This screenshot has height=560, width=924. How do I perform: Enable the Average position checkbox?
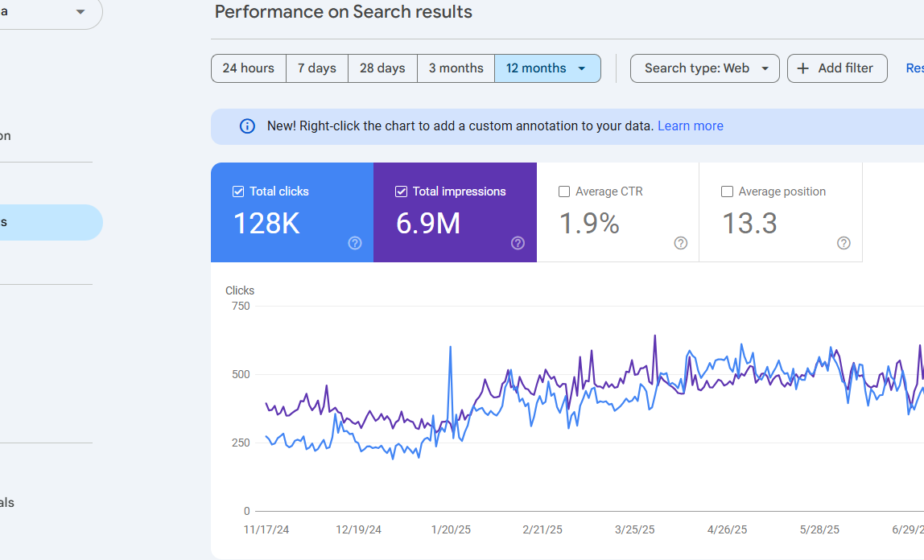(727, 191)
